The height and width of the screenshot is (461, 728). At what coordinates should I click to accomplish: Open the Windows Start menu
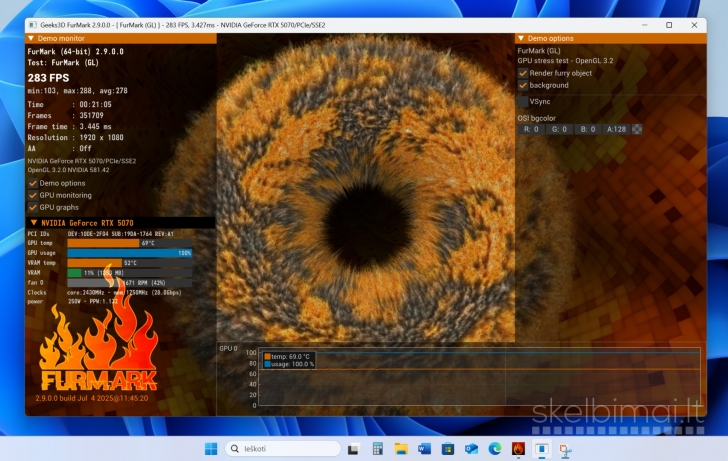211,449
